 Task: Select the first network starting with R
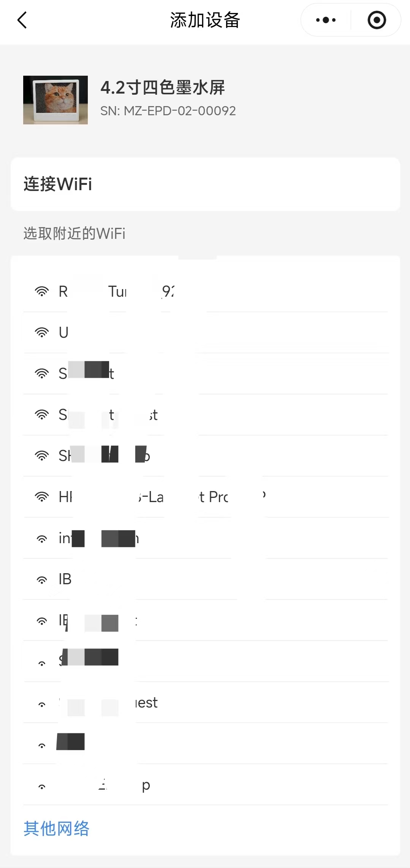point(114,291)
